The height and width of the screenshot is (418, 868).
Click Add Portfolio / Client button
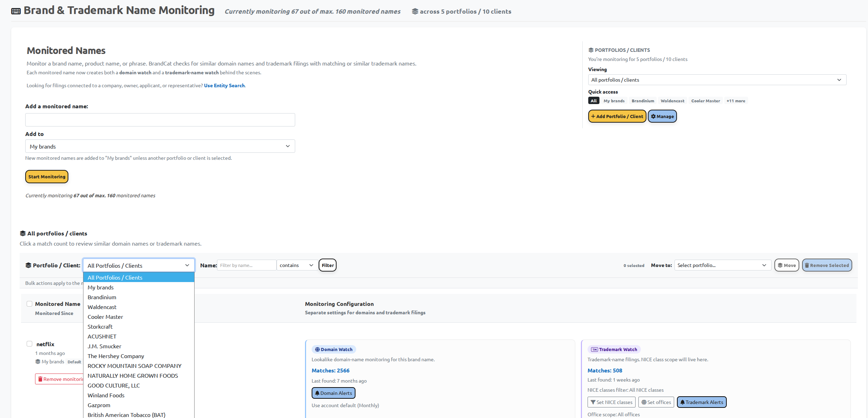[617, 116]
